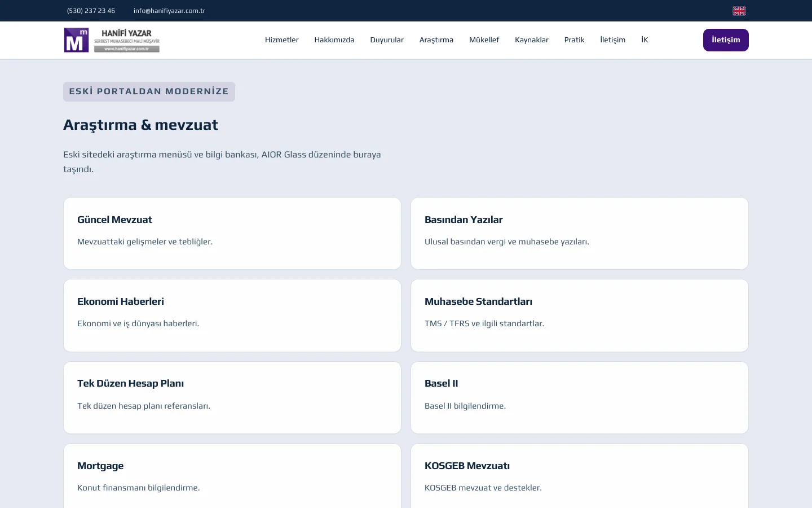Click the intro paragraph starting 'Eski sitedeki araştırma'
The height and width of the screenshot is (508, 812).
(x=222, y=162)
